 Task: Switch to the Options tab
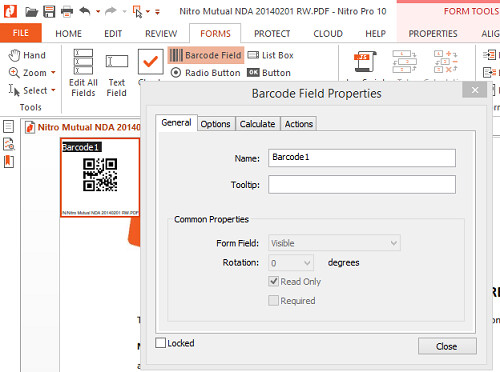[215, 124]
